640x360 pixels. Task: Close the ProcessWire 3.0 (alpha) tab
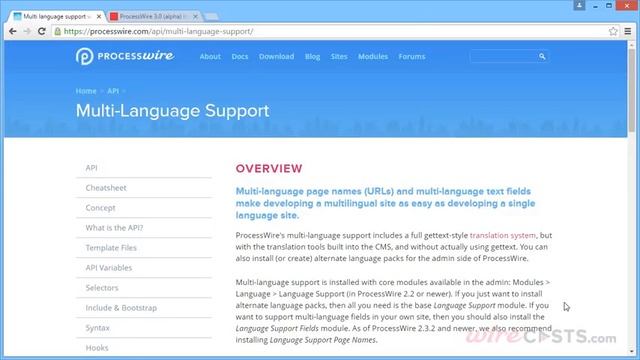coord(195,16)
